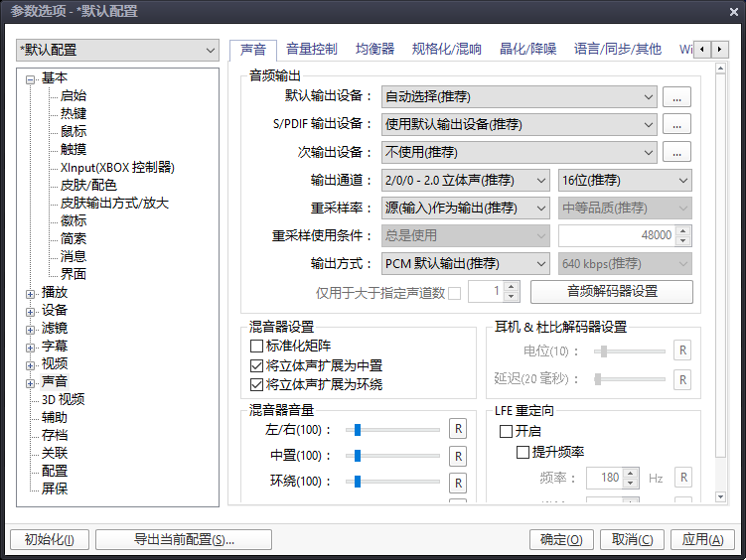Viewport: 746px width, 560px height.
Task: Uncheck 将立体声扩展为中置
Action: (x=256, y=365)
